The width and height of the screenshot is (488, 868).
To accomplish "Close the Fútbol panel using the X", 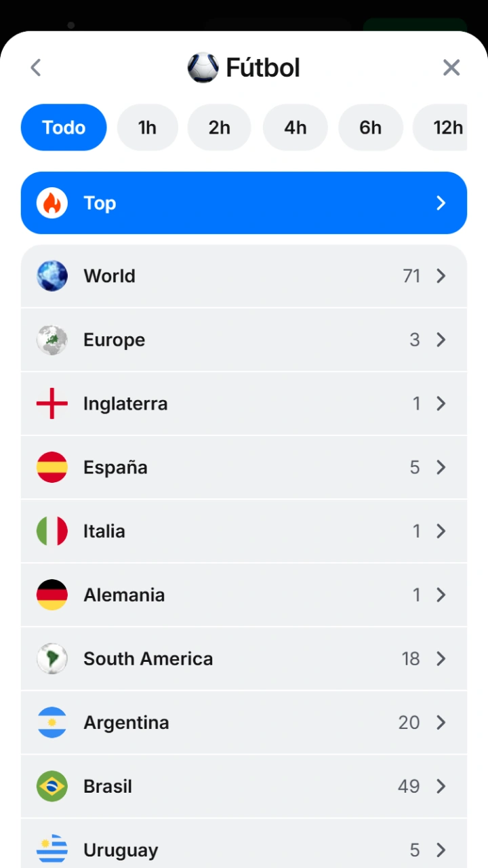I will click(x=451, y=67).
